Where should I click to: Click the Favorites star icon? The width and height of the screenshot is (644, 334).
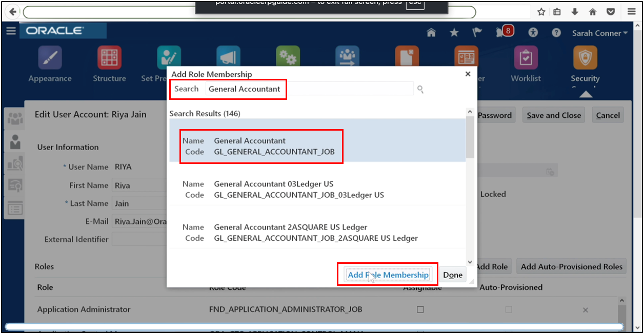pos(454,32)
